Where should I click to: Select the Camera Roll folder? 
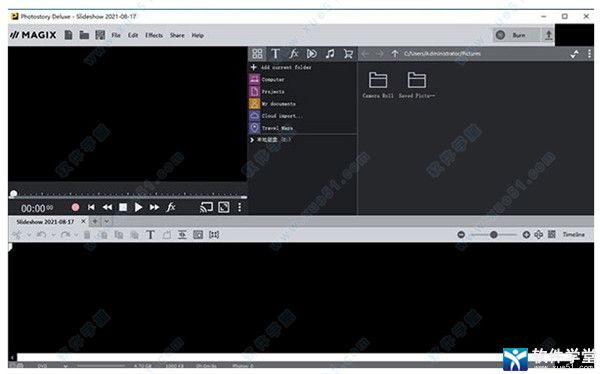click(378, 85)
